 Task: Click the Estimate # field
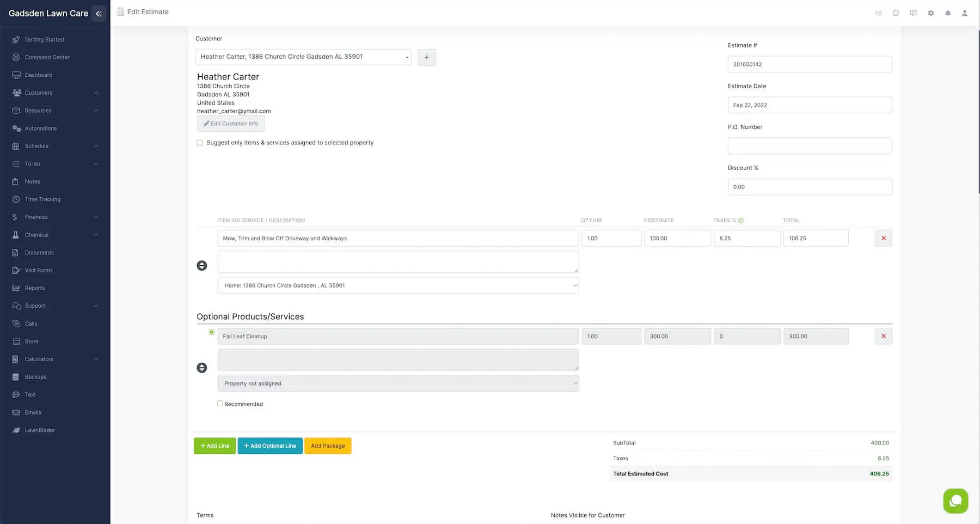coord(810,64)
